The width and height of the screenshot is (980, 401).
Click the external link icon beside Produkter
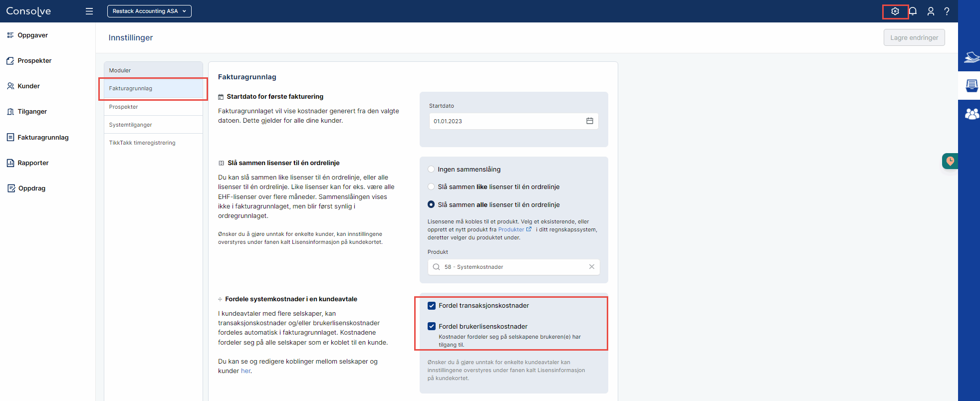coord(529,229)
